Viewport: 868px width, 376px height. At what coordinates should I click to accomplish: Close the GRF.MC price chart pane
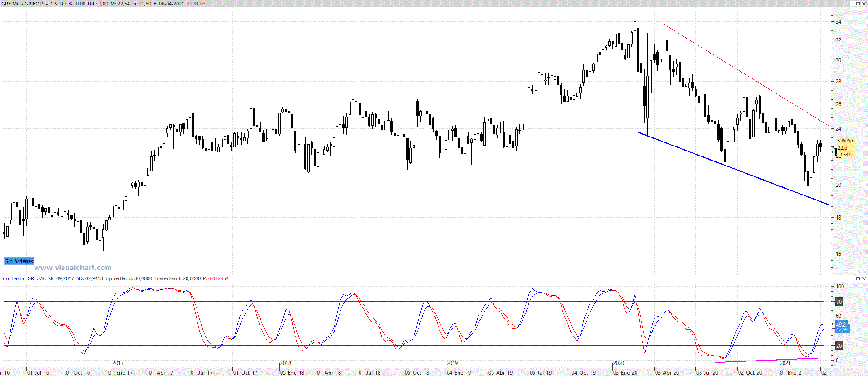click(864, 4)
